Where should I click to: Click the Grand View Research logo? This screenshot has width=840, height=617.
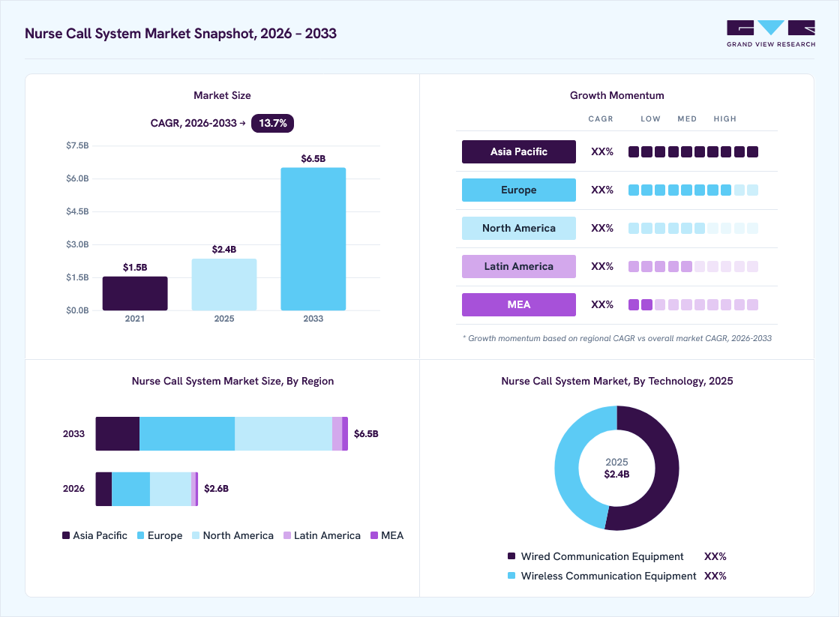pos(771,34)
